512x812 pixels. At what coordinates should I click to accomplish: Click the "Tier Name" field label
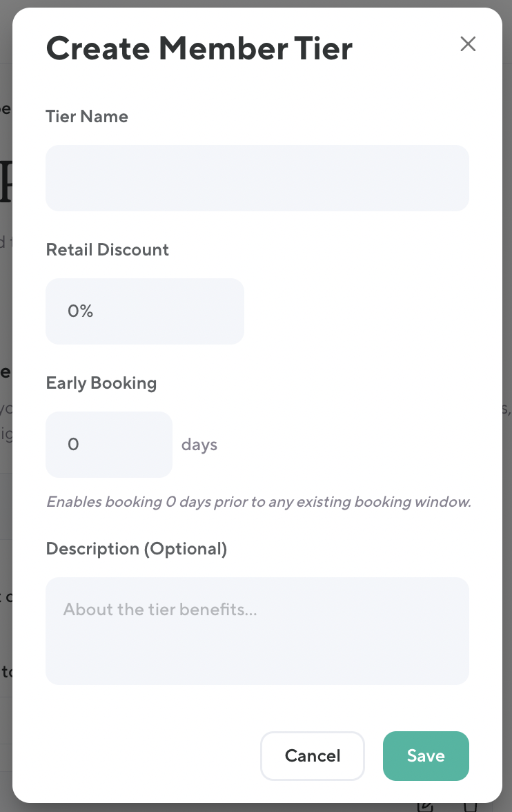(87, 117)
